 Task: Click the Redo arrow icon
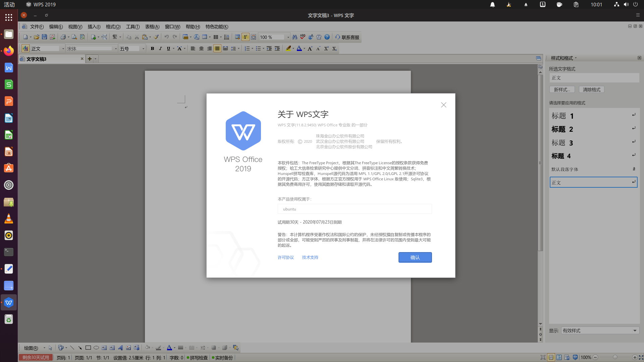(175, 37)
